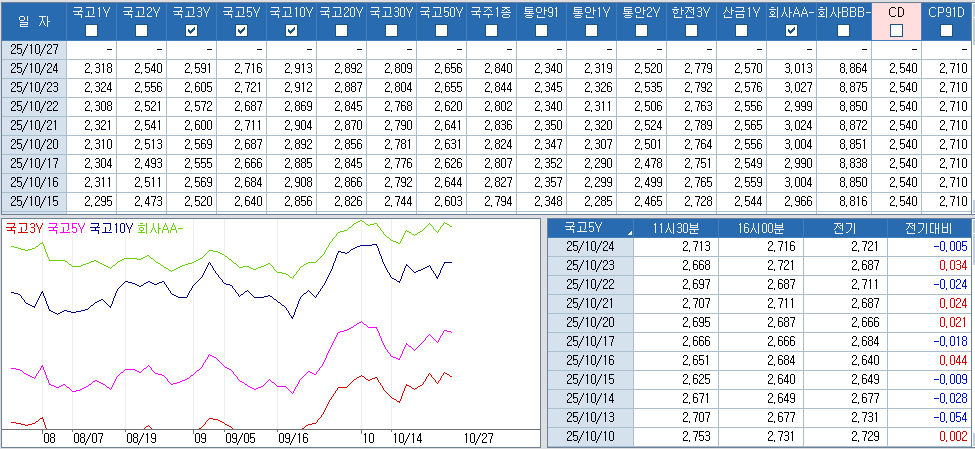Uncheck the 국고10Y series checkbox

[x=291, y=31]
